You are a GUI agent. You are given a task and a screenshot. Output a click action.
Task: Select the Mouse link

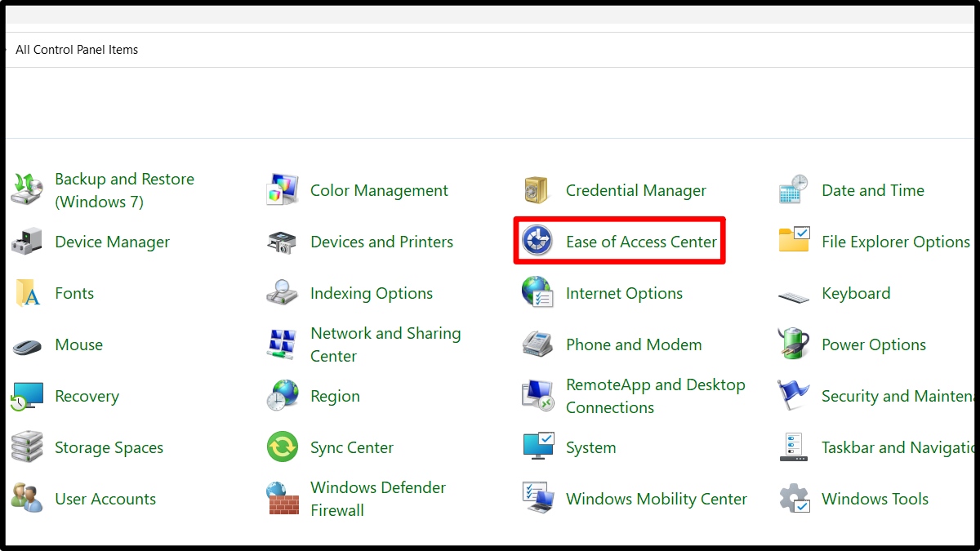pos(79,344)
